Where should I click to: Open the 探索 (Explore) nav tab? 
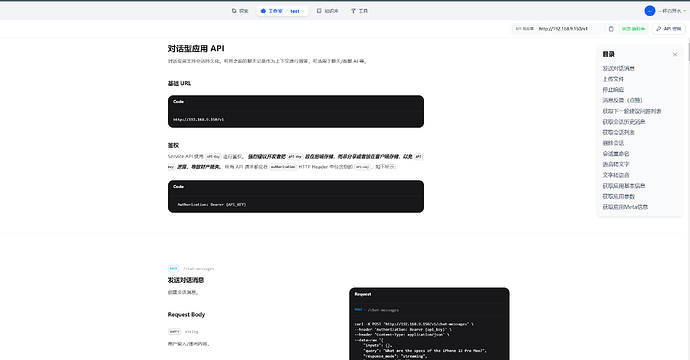click(x=240, y=11)
